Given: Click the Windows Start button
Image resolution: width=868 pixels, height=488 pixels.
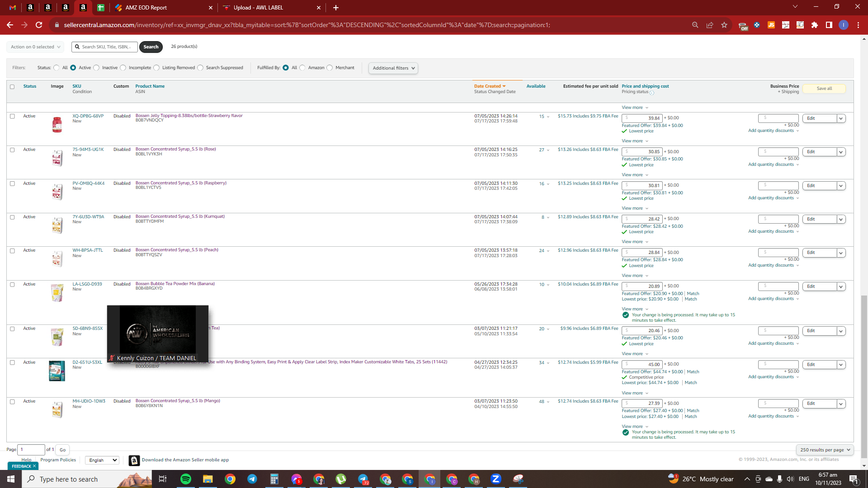Looking at the screenshot, I should tap(11, 479).
